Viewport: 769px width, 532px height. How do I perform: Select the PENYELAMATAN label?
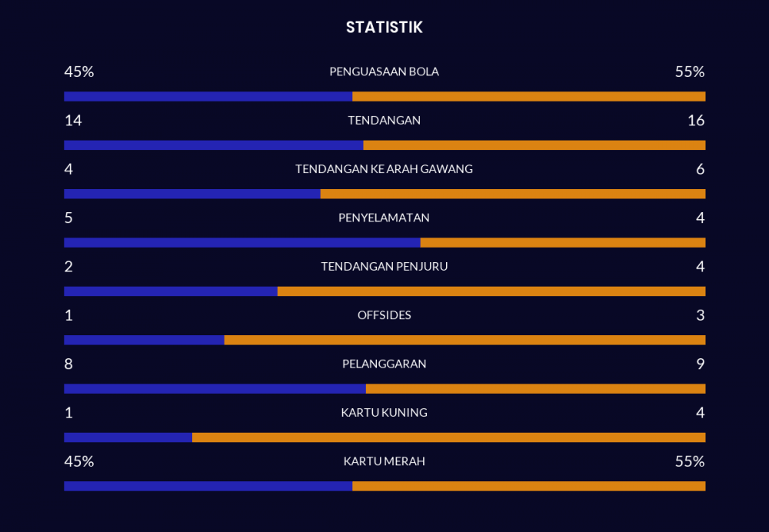click(x=384, y=218)
